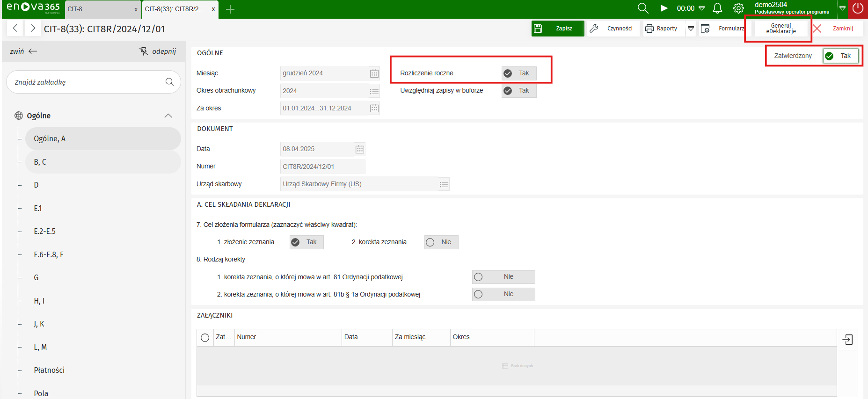Viewport: 868px width, 399px height.
Task: Select the Płatności sidebar item
Action: point(49,370)
